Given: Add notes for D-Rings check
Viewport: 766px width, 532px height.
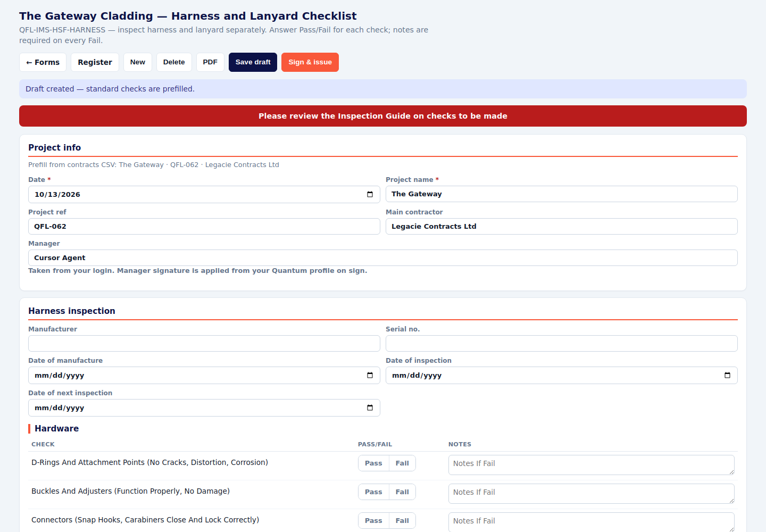Looking at the screenshot, I should pyautogui.click(x=592, y=465).
